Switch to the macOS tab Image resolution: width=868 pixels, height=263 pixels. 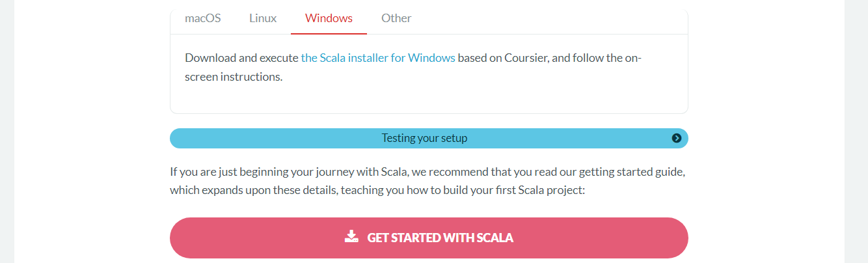203,18
